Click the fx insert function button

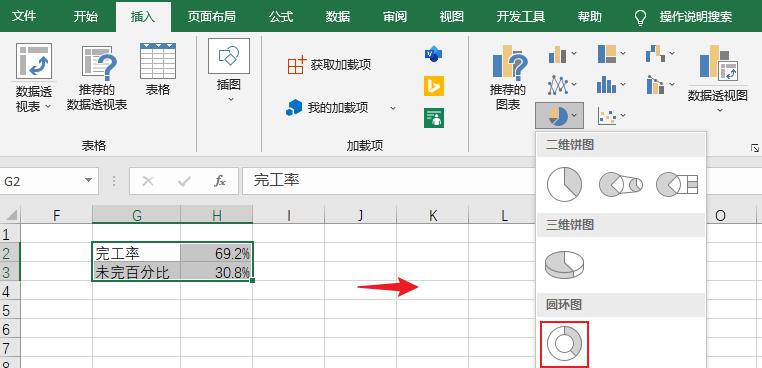point(220,181)
